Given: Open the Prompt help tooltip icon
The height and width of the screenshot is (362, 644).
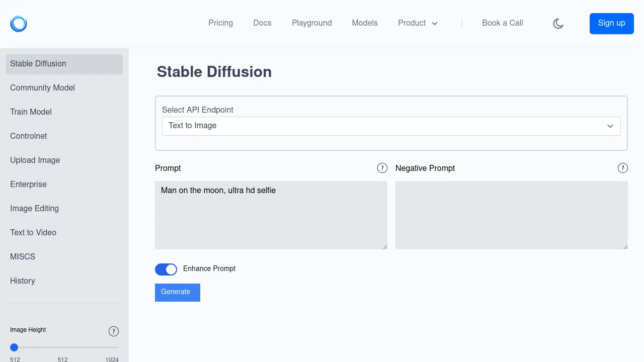Looking at the screenshot, I should 382,168.
